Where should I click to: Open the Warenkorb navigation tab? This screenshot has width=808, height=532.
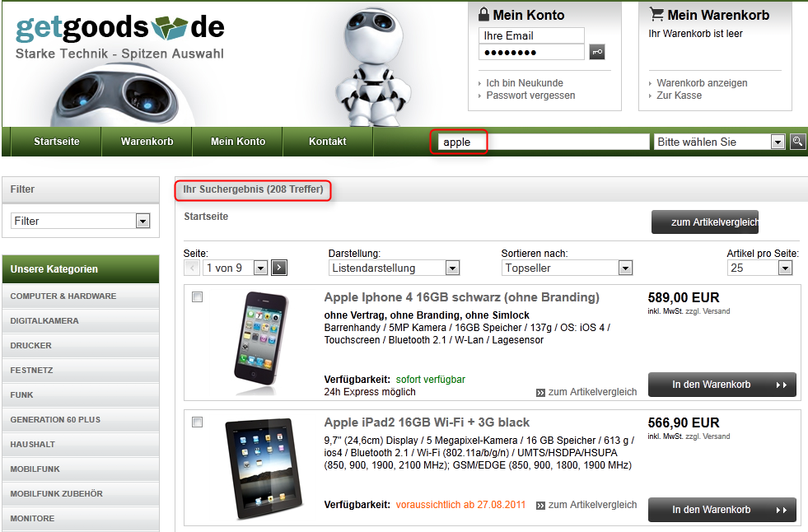(147, 141)
